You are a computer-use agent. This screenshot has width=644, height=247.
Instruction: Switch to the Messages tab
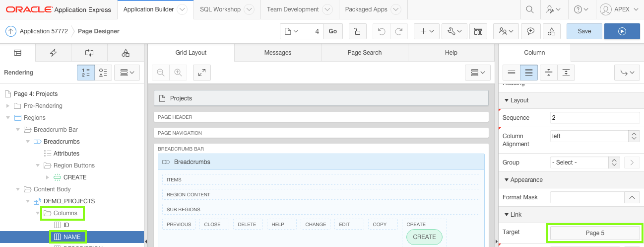(278, 53)
